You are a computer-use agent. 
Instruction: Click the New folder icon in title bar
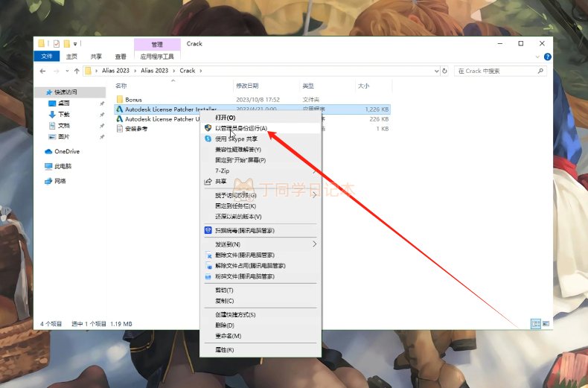click(67, 44)
